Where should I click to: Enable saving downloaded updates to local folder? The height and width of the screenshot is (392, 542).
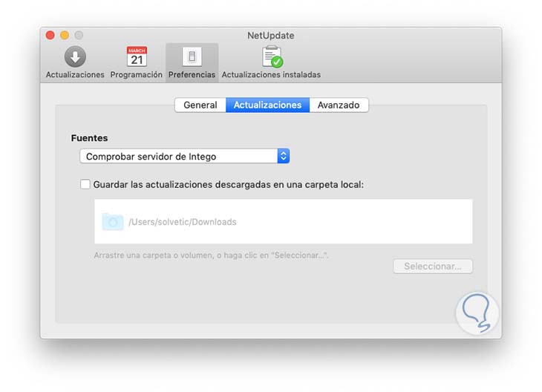click(85, 184)
